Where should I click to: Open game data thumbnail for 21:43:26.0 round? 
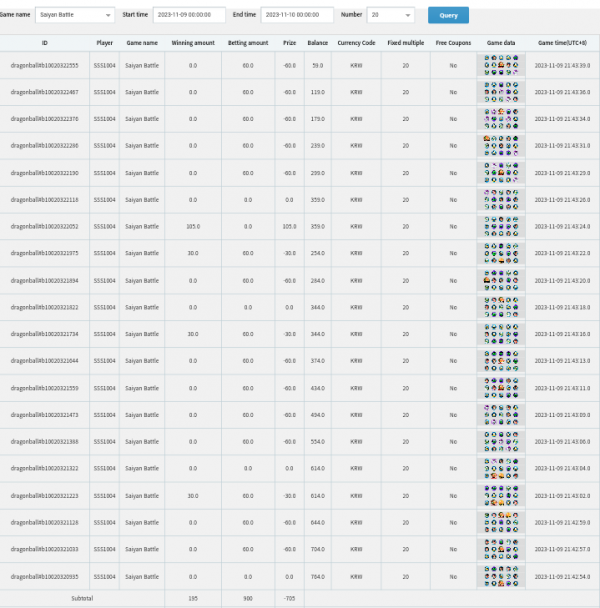tap(501, 200)
